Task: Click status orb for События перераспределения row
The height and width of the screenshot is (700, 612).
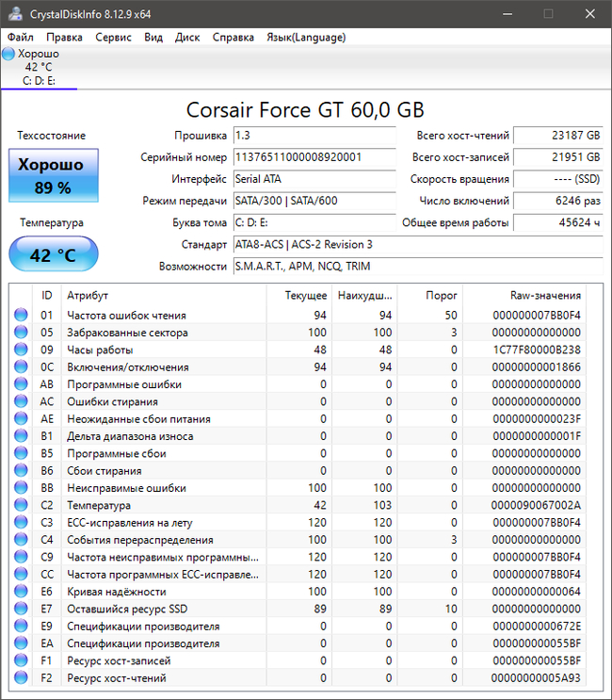Action: coord(21,539)
